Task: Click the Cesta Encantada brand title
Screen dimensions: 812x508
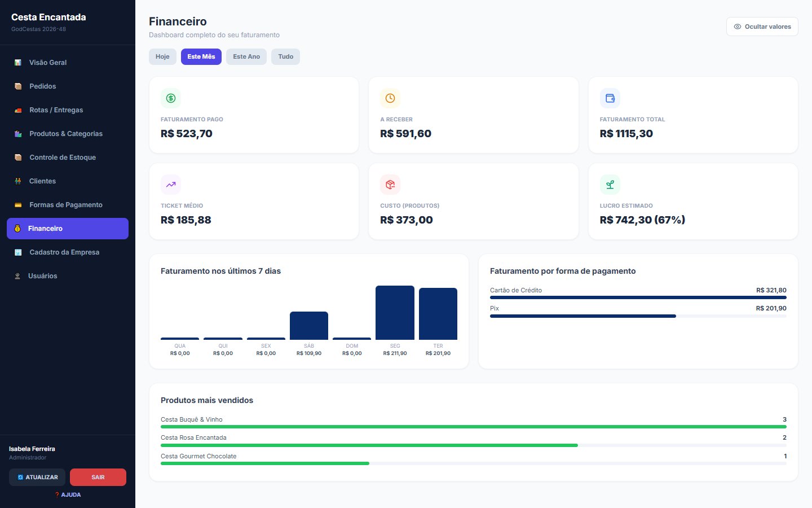Action: tap(48, 17)
